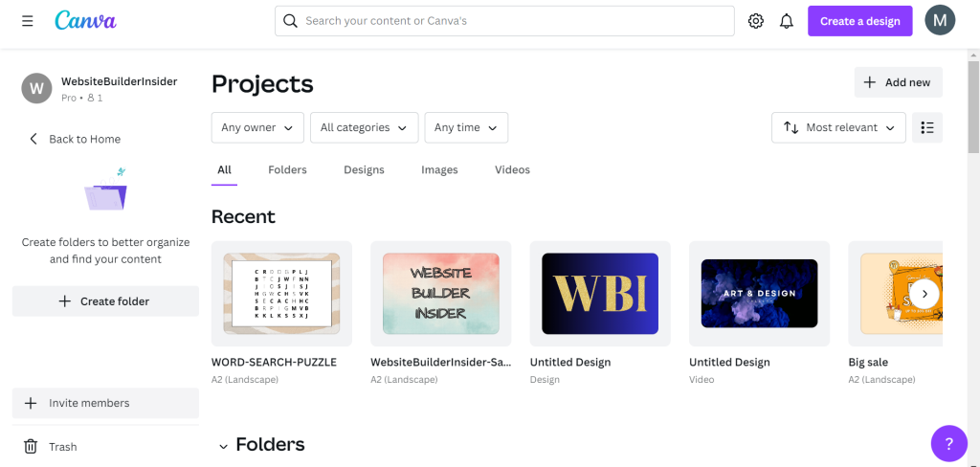Go Back to Home
The height and width of the screenshot is (467, 980).
pos(74,139)
